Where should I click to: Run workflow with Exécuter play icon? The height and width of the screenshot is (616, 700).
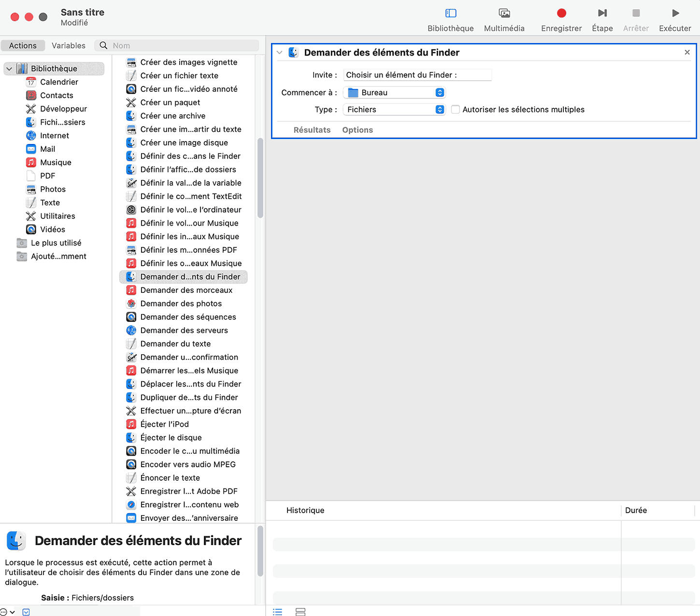coord(675,13)
